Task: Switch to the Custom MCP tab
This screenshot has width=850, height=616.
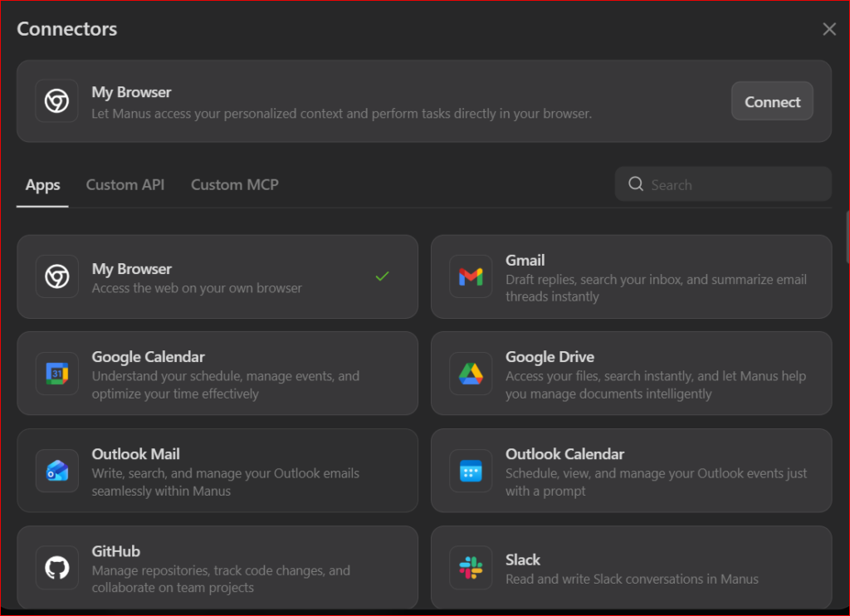Action: pyautogui.click(x=235, y=184)
